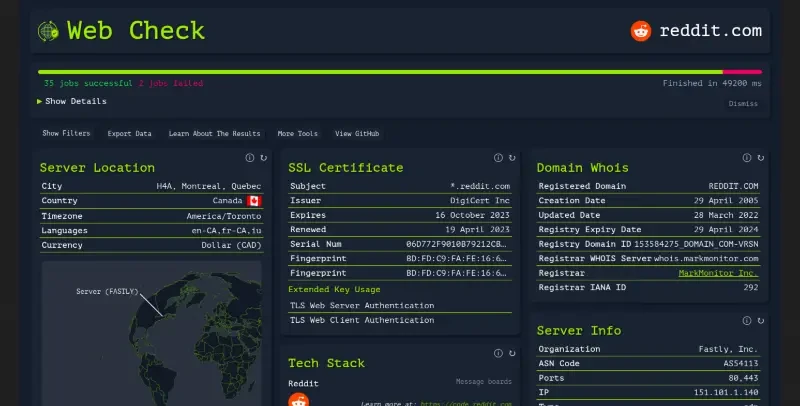Screen dimensions: 800x406
Task: Click whois.markmonitor.com server value
Action: (x=706, y=259)
